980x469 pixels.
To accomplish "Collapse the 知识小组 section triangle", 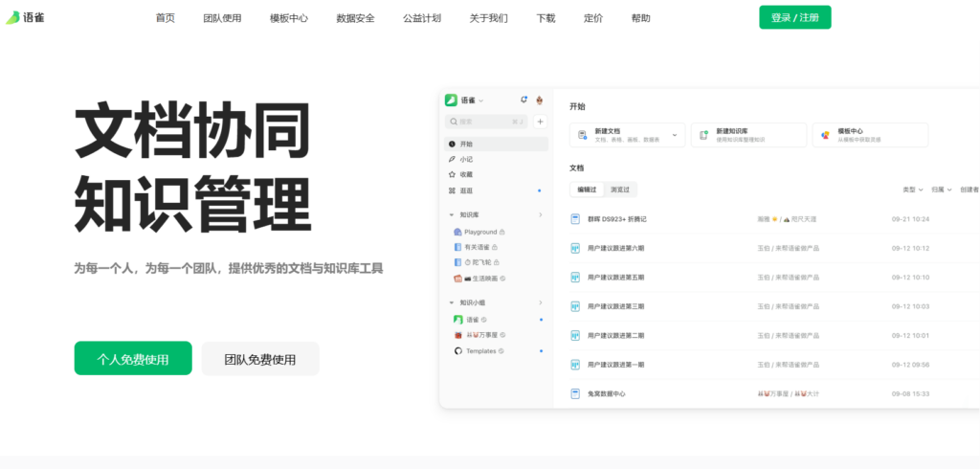I will tap(452, 302).
